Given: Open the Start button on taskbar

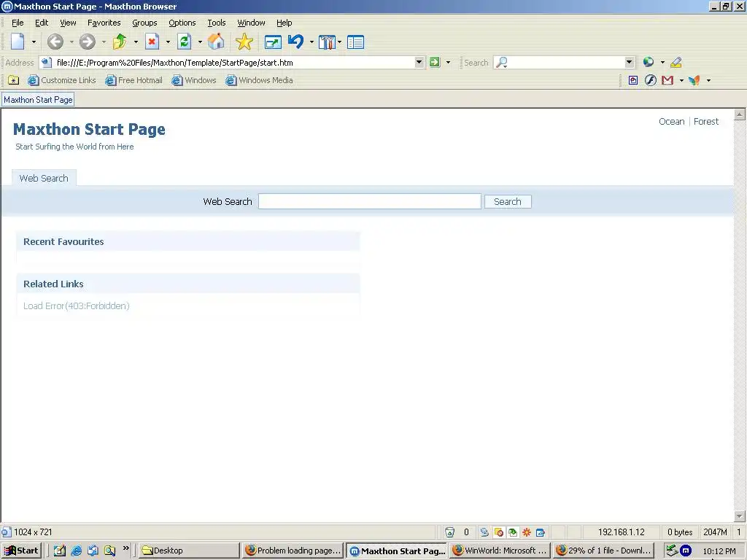Looking at the screenshot, I should click(21, 551).
